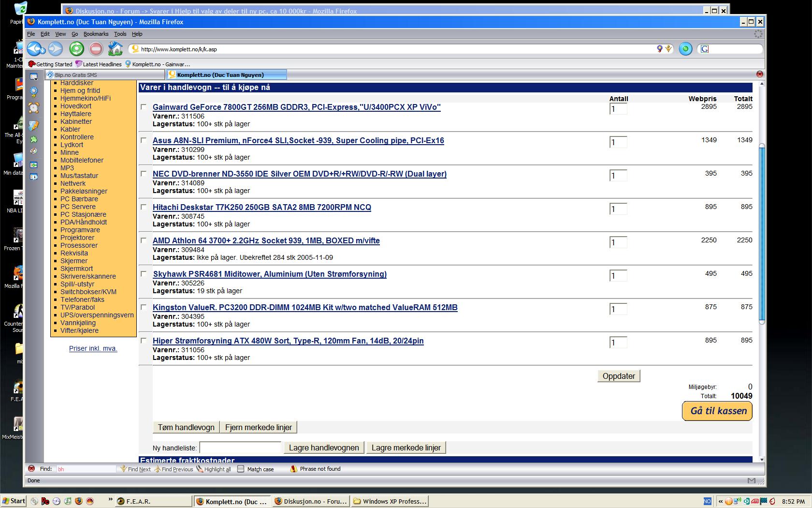The height and width of the screenshot is (508, 812).
Task: Open Gainward GeForce 7800GT product link
Action: tap(297, 107)
